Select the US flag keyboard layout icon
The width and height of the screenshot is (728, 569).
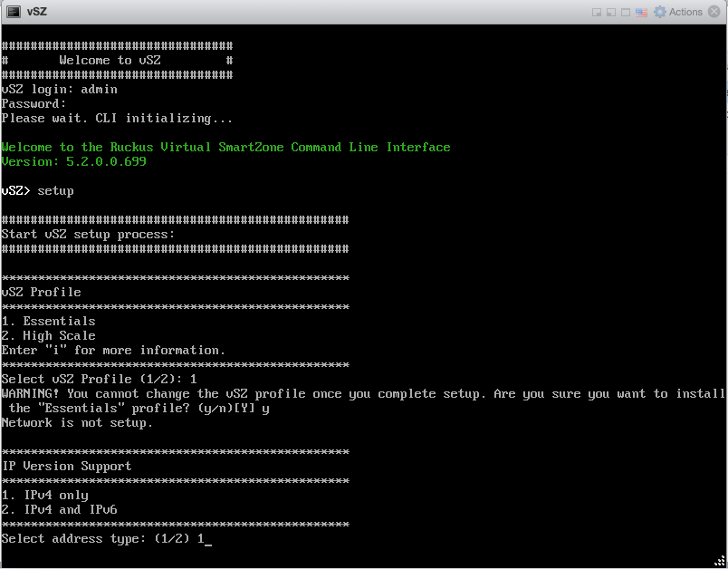click(x=641, y=13)
